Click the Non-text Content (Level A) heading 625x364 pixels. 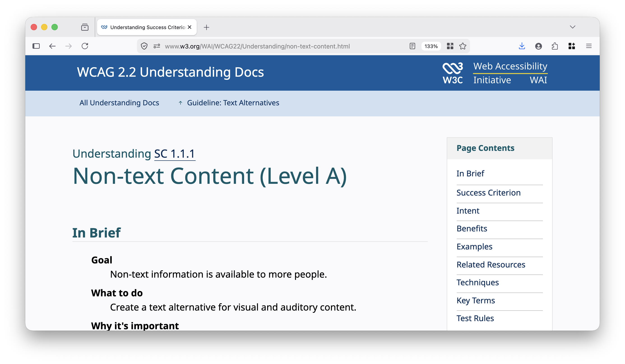coord(210,176)
